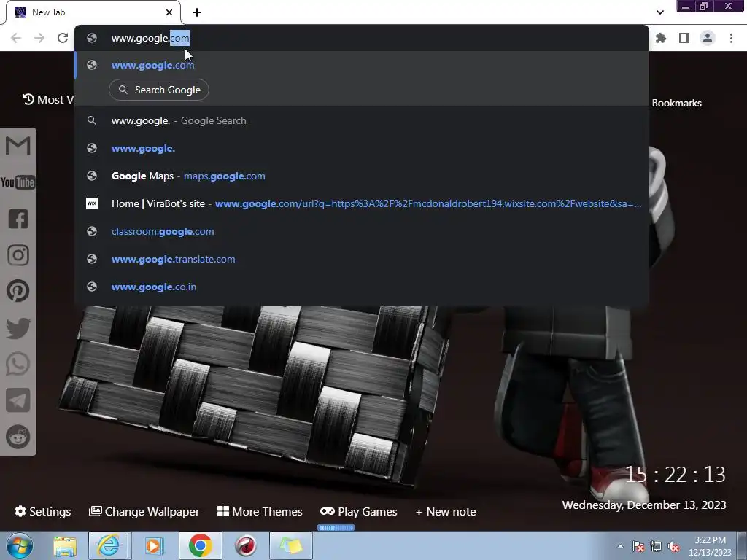Open Windows Explorer from the taskbar

tap(64, 545)
